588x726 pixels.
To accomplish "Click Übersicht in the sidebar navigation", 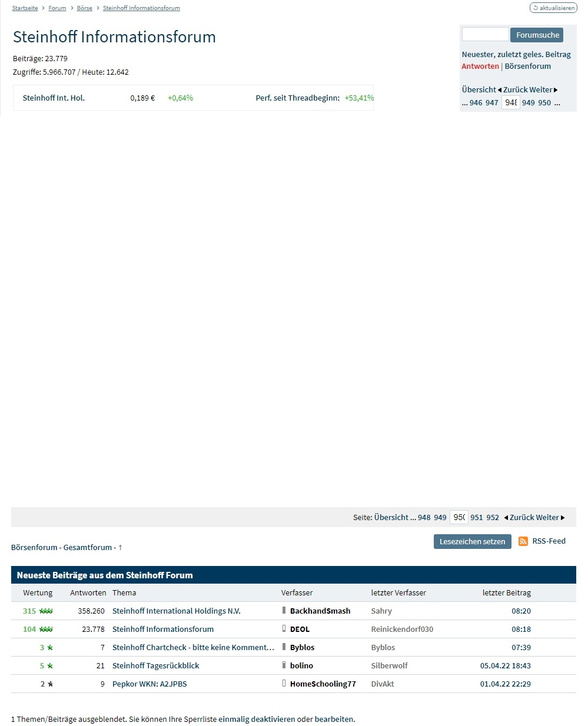I will (x=479, y=90).
